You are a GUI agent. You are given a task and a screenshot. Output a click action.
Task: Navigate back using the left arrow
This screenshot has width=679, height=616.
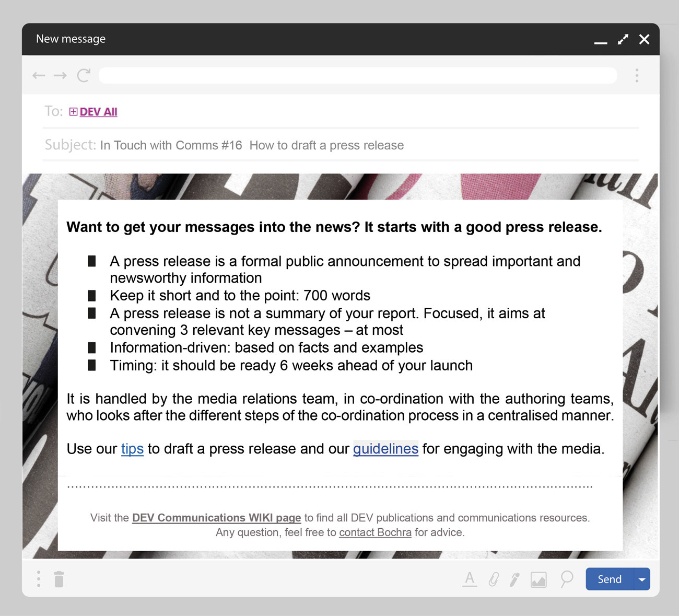coord(39,75)
